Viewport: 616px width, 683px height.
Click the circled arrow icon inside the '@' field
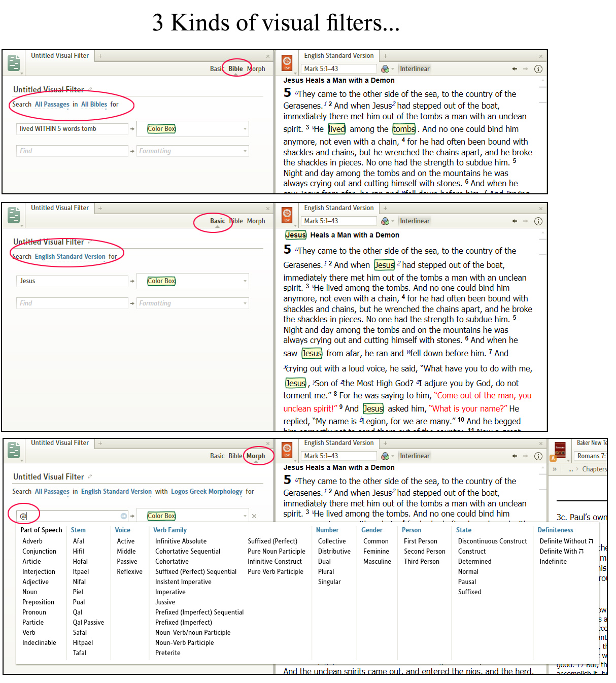click(124, 516)
